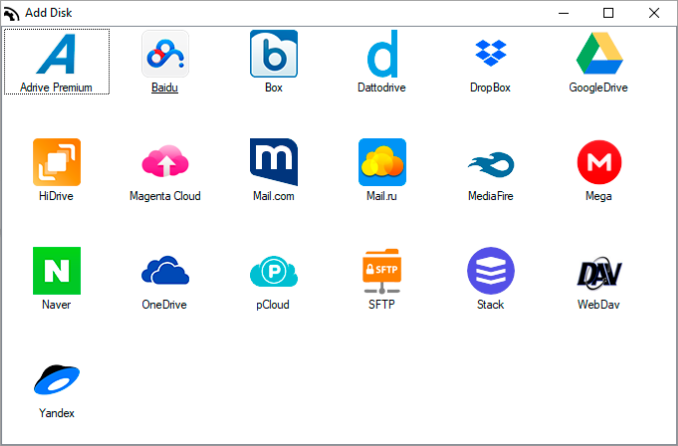
Task: Click the Magenta Cloud icon
Action: pyautogui.click(x=165, y=162)
